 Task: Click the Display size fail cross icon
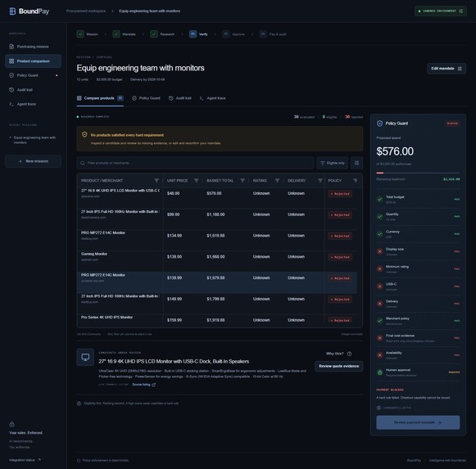[380, 251]
